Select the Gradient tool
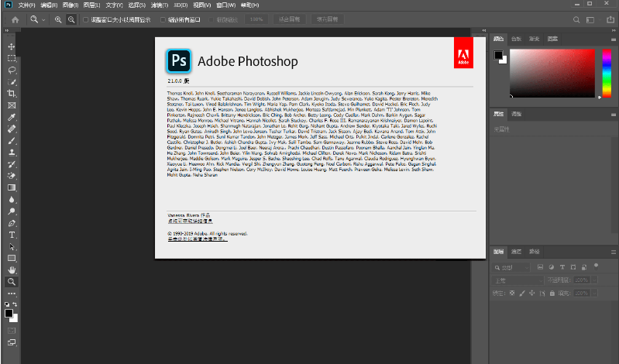 coord(12,188)
